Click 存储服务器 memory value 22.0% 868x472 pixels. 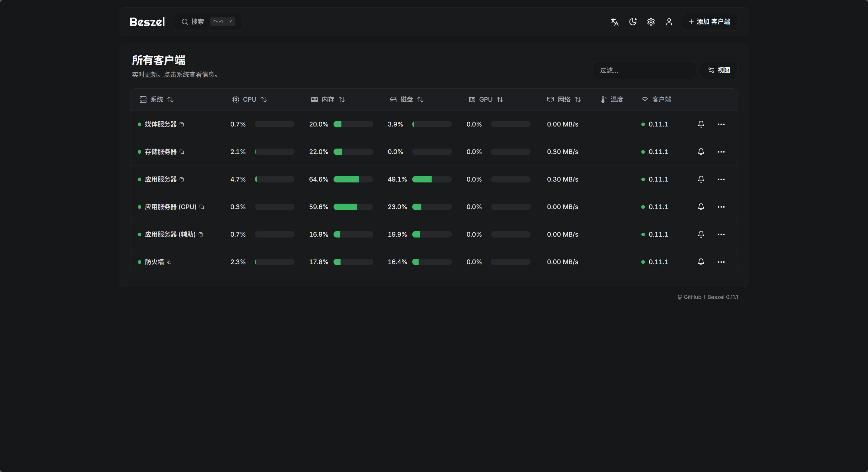(318, 152)
